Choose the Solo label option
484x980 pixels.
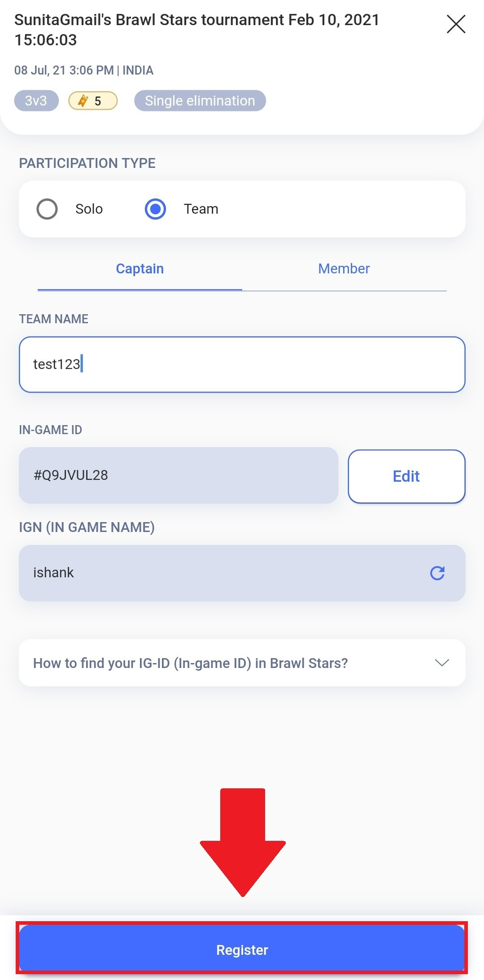(89, 209)
